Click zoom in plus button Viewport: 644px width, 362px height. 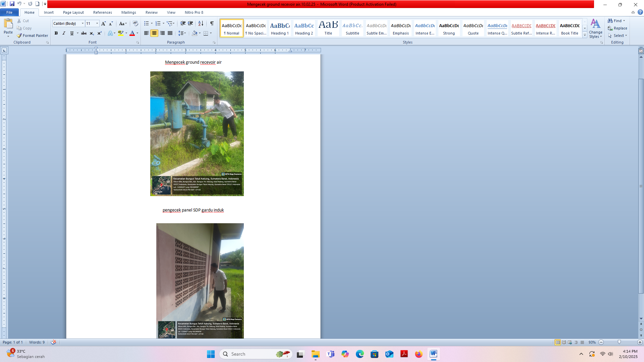coord(640,342)
